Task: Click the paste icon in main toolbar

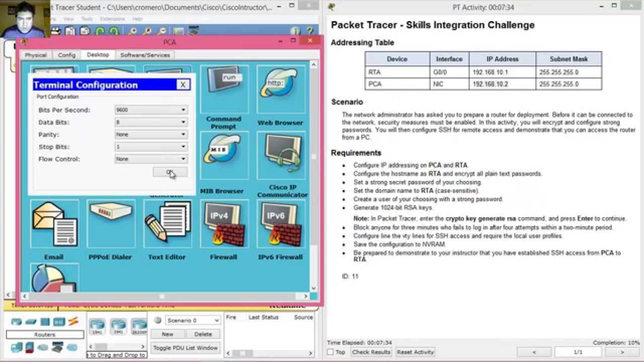Action: [84, 31]
